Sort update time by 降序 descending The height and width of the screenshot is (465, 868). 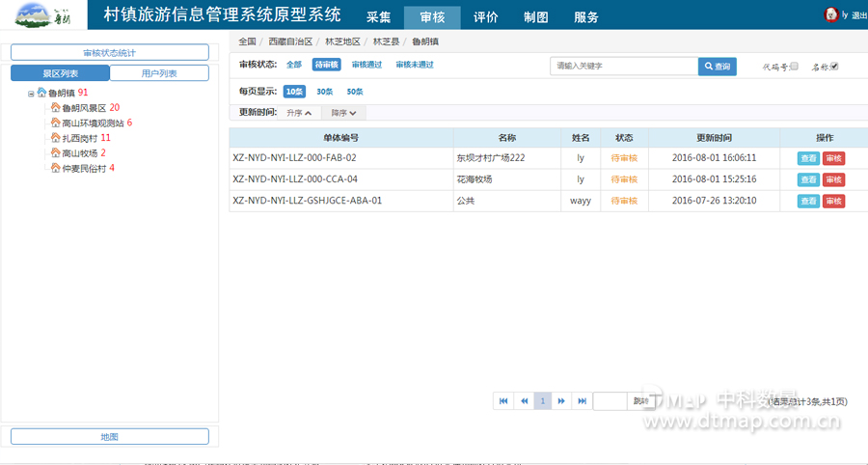pos(344,113)
